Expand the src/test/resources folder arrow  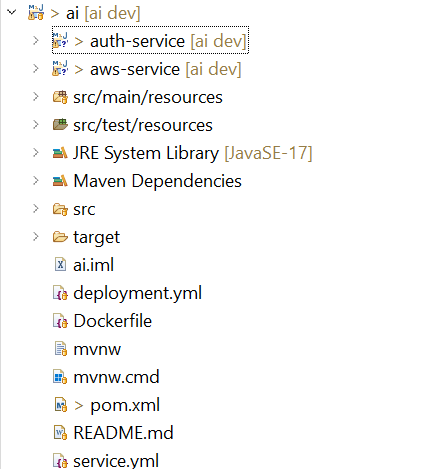pyautogui.click(x=36, y=125)
